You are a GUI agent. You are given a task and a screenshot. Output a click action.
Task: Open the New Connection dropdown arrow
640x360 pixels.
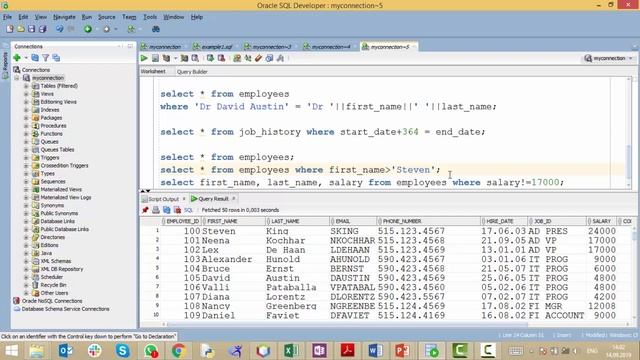coord(26,58)
